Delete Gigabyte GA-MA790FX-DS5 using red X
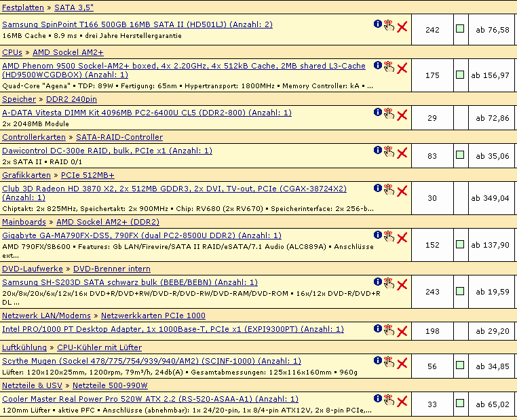This screenshot has width=517, height=420. click(x=402, y=237)
